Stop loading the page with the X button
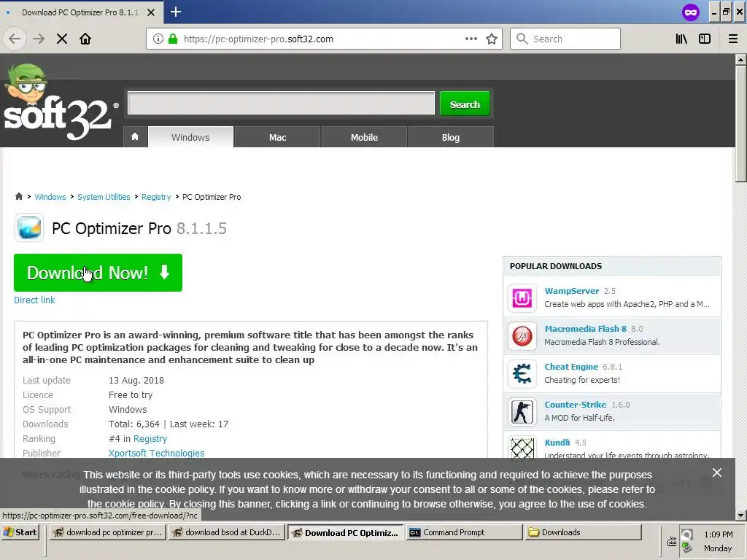Image resolution: width=747 pixels, height=560 pixels. [62, 39]
